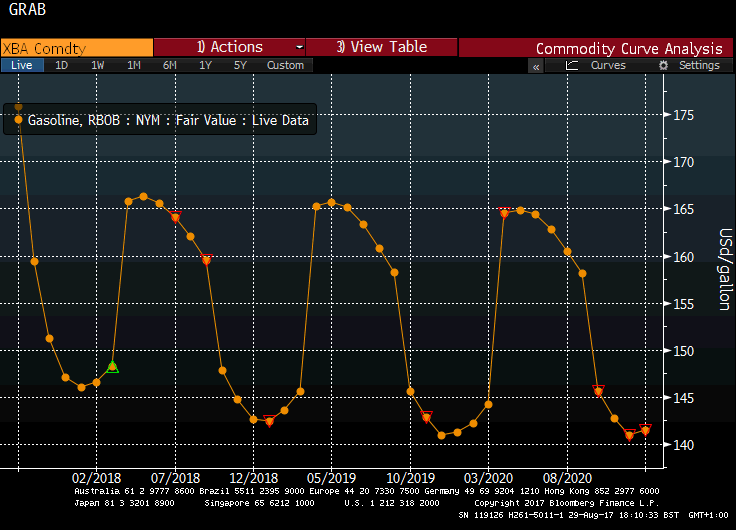Click the orange legend marker for Gasoline RBOB

point(18,120)
